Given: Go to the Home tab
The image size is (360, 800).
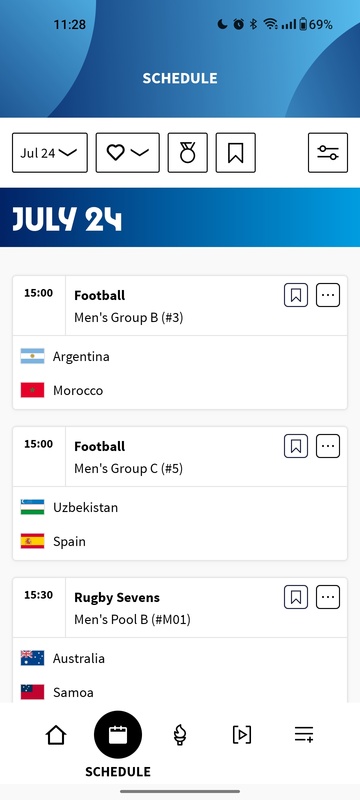Looking at the screenshot, I should (56, 735).
